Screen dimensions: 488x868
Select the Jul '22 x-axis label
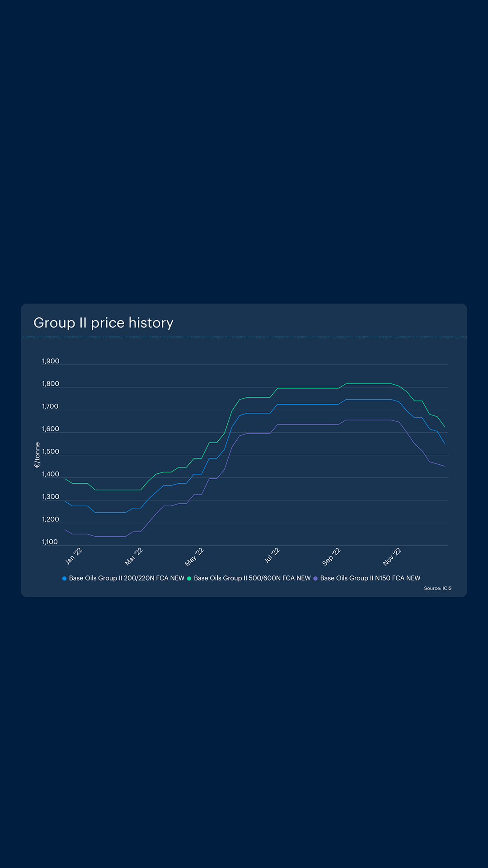click(x=272, y=556)
